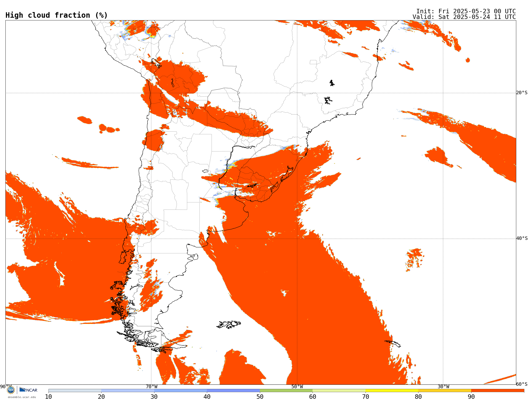
Task: Click the Valid date and time text
Action: (464, 17)
